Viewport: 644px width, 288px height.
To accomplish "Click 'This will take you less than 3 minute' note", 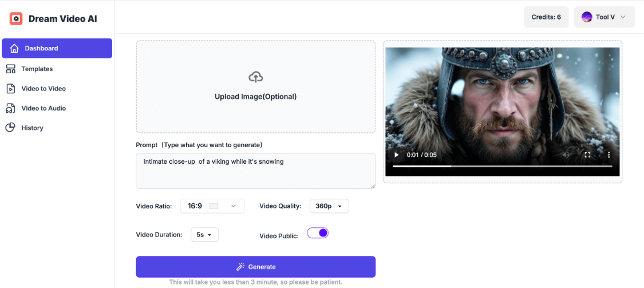I will tap(255, 283).
